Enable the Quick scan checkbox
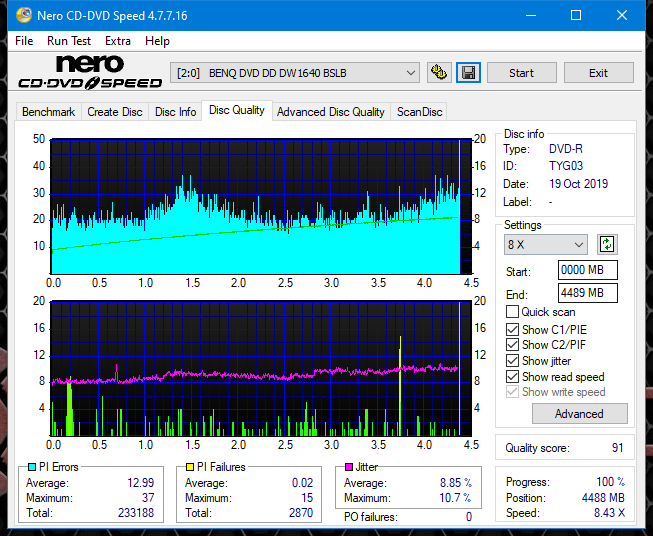The height and width of the screenshot is (536, 653). pyautogui.click(x=512, y=312)
